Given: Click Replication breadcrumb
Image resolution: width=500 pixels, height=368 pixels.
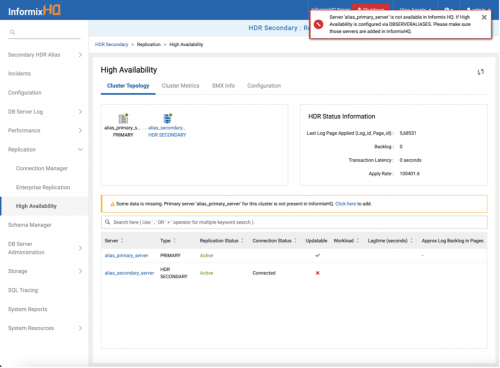Looking at the screenshot, I should coord(149,44).
